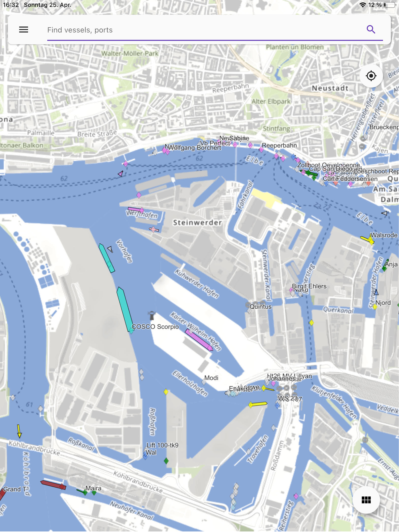Tap the green diamond marker below Wal
Image resolution: width=399 pixels, height=532 pixels.
pos(166,461)
